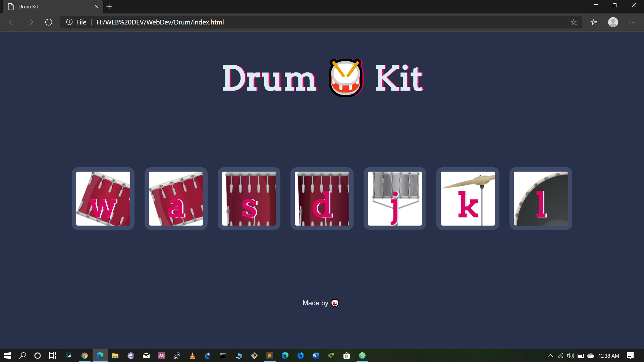644x362 pixels.
Task: Trigger the 'j' snare drum button
Action: [x=395, y=198]
